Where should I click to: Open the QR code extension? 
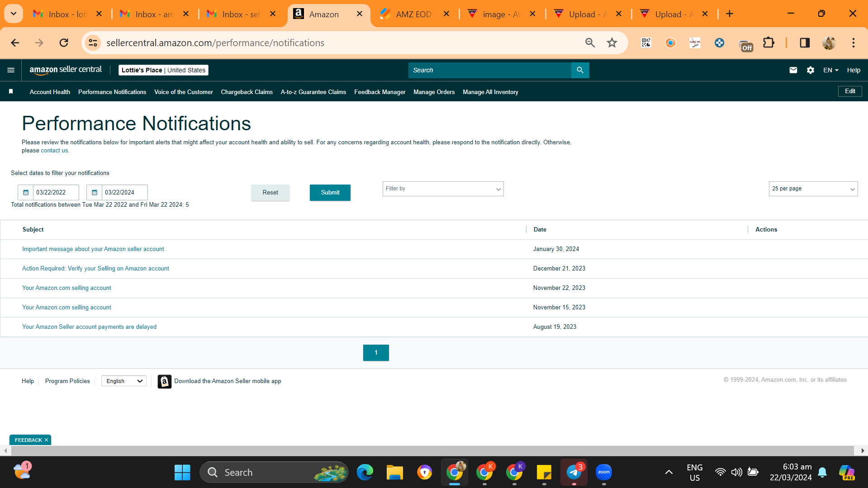[646, 43]
